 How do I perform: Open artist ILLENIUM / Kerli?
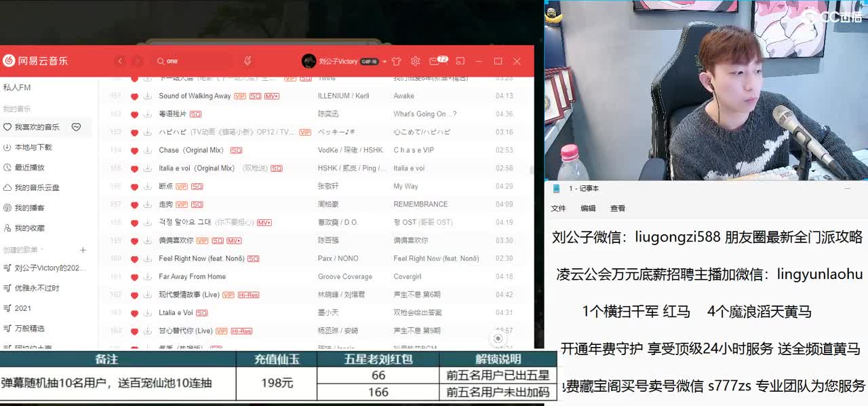tap(344, 96)
